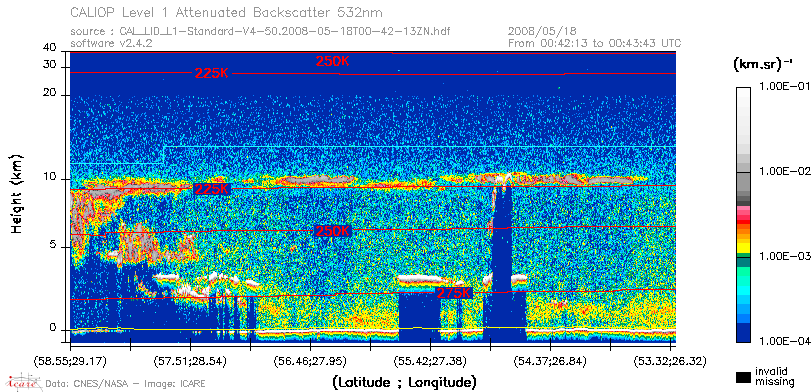Click the topmost 250K isotherm label
811x392 pixels.
333,61
